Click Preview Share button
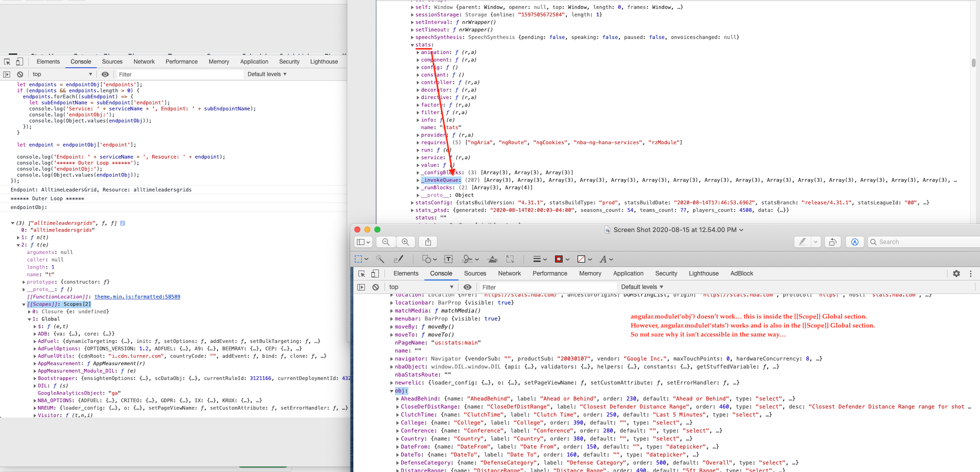 (428, 242)
